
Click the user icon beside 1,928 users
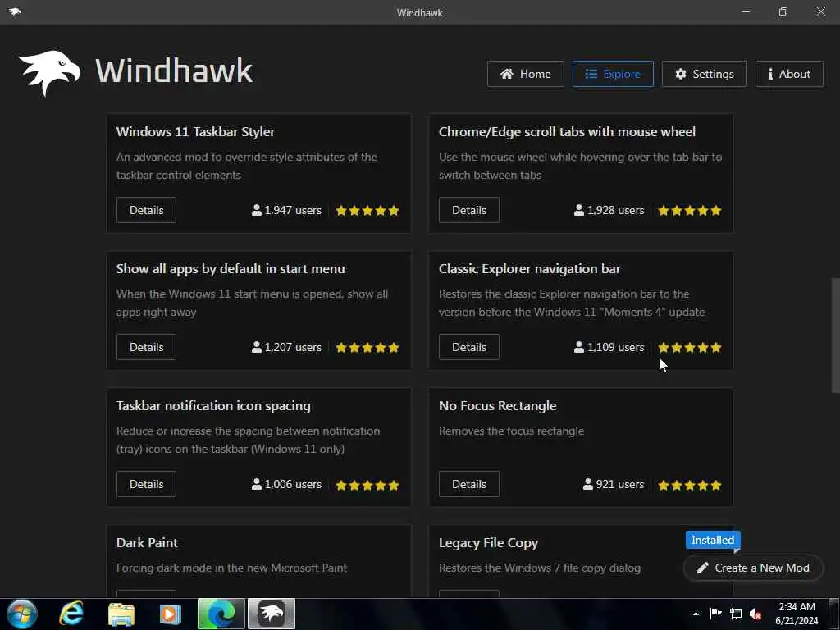pyautogui.click(x=579, y=210)
